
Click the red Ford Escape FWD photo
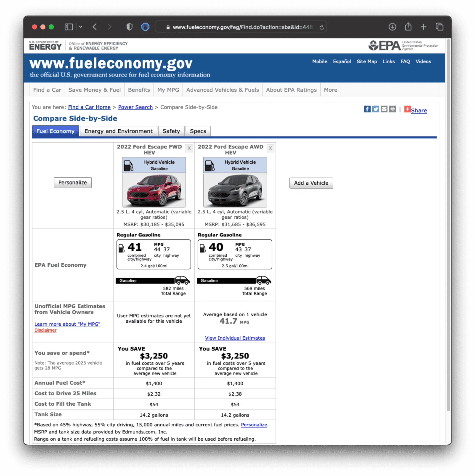(154, 190)
